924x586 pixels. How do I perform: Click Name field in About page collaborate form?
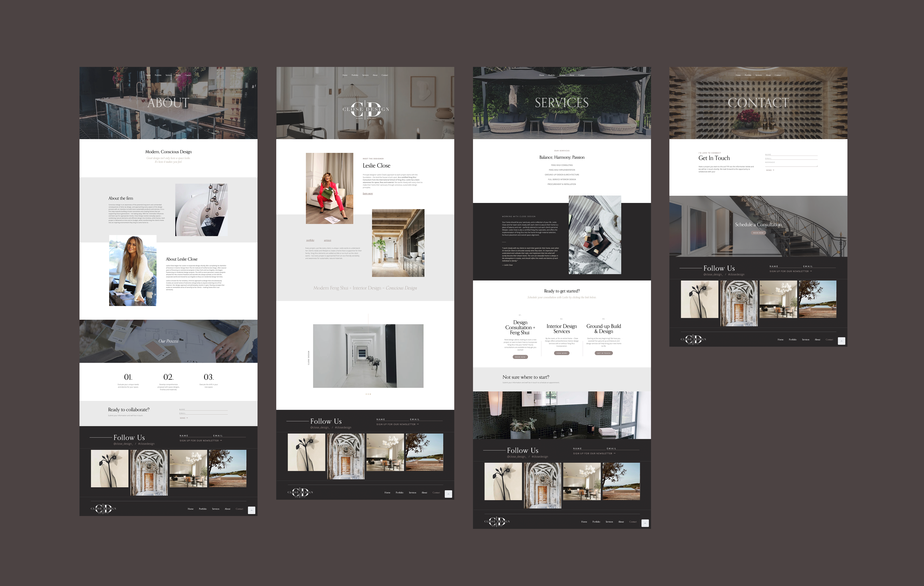click(203, 410)
